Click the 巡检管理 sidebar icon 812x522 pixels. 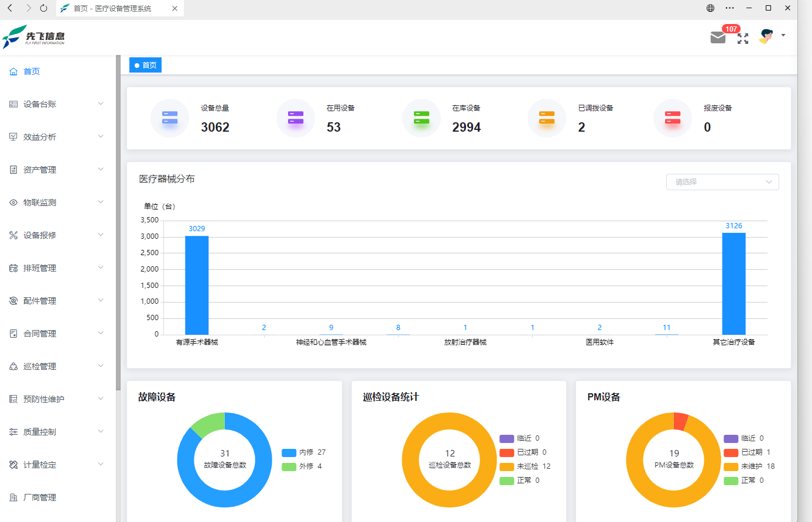13,366
